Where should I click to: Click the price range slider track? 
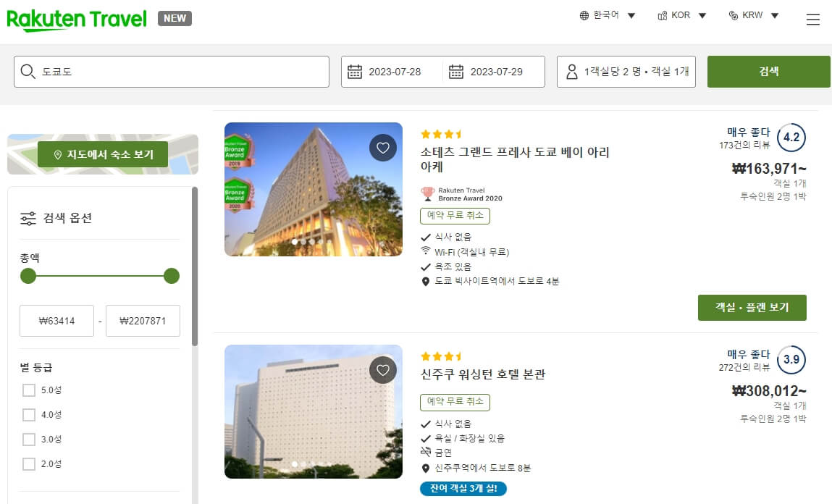tap(100, 276)
